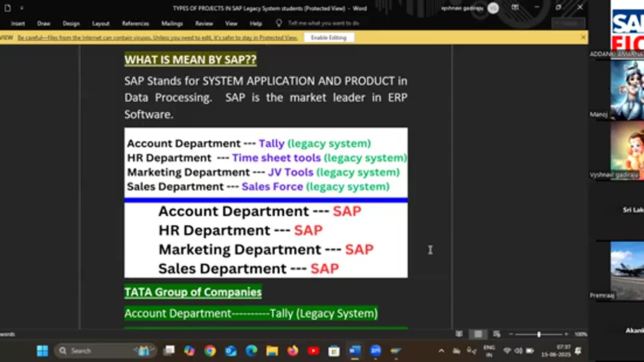Click the volume speaker tray icon
The width and height of the screenshot is (644, 362).
tap(518, 351)
